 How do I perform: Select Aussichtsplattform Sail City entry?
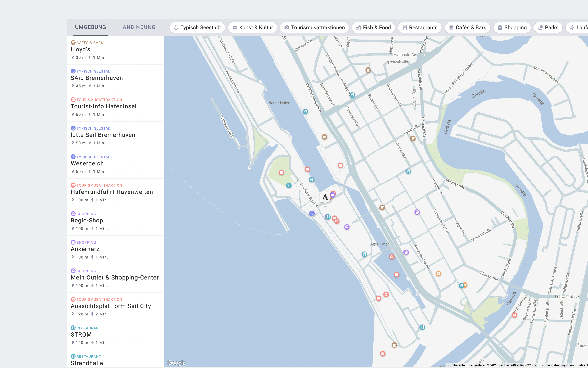click(115, 307)
